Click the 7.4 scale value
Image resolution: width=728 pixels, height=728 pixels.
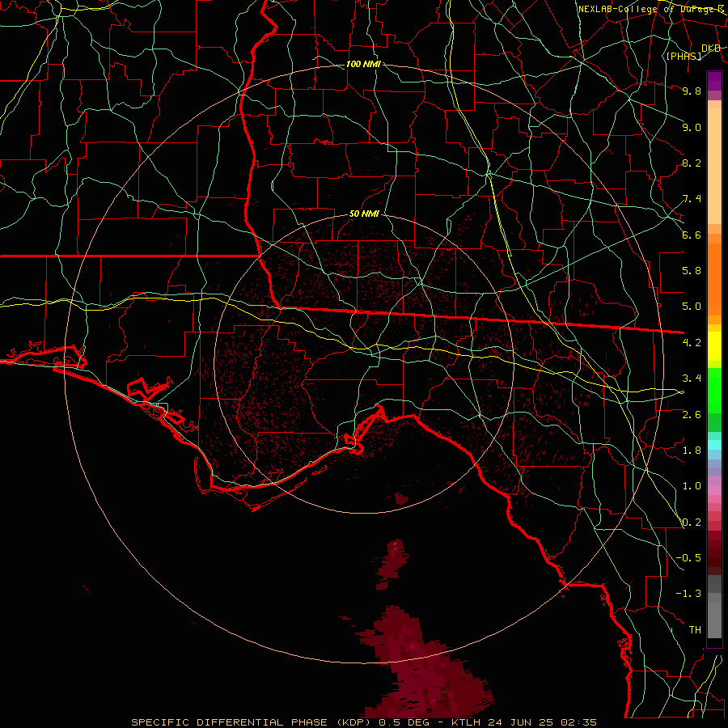pyautogui.click(x=692, y=199)
